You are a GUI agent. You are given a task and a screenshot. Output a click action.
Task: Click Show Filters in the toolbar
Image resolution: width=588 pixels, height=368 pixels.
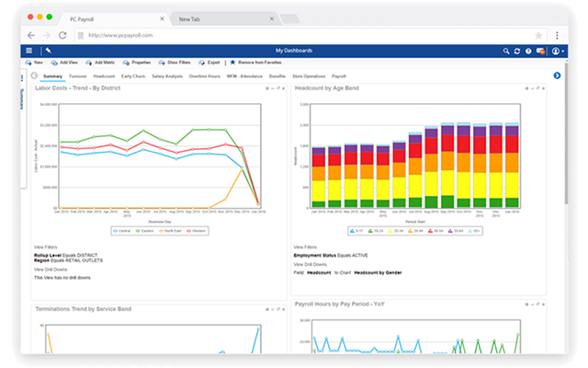175,63
